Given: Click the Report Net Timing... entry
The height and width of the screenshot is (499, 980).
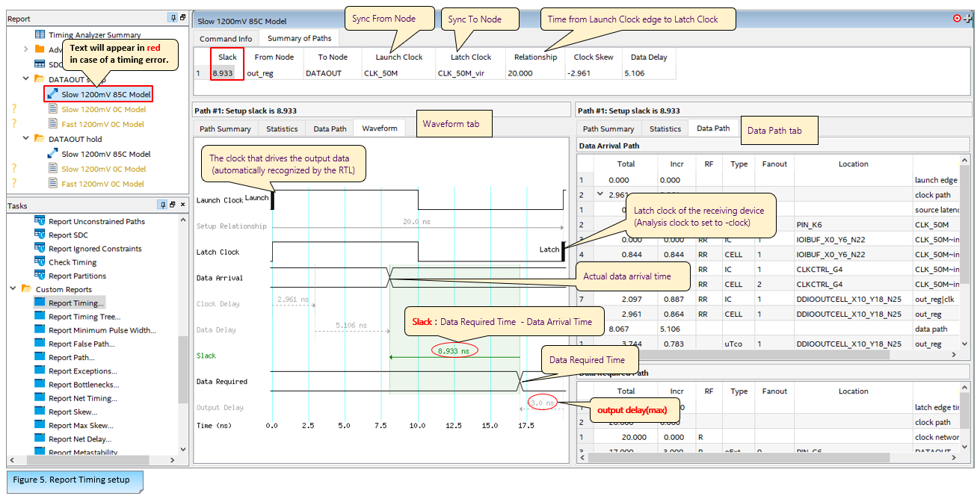Looking at the screenshot, I should click(82, 399).
